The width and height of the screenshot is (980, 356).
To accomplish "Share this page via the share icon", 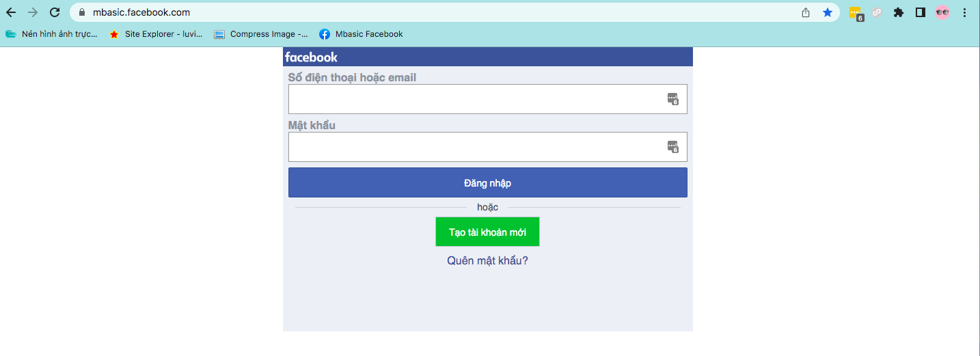I will [x=806, y=12].
